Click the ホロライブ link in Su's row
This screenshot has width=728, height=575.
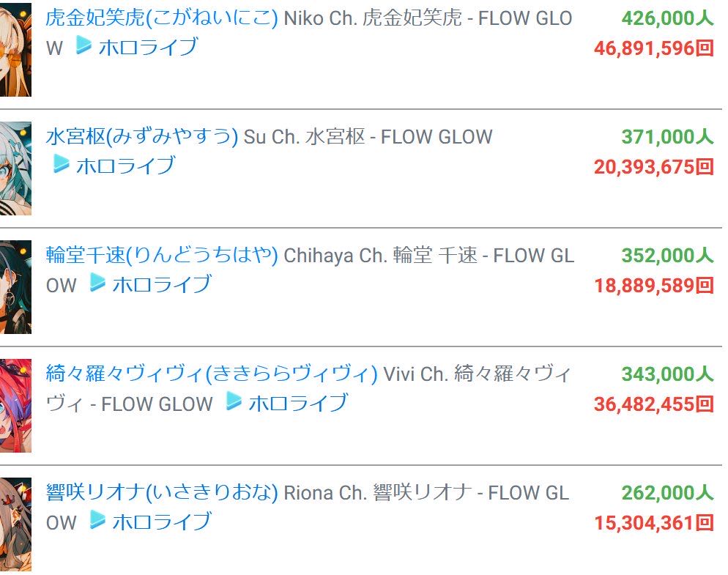[125, 166]
